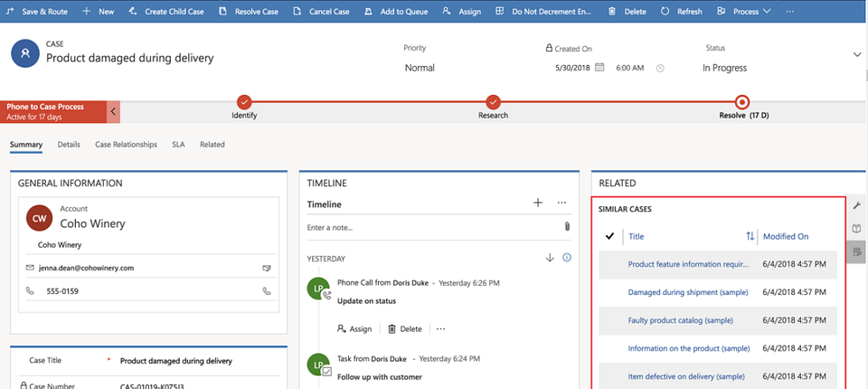Open the Timeline more options ellipsis

click(x=561, y=203)
